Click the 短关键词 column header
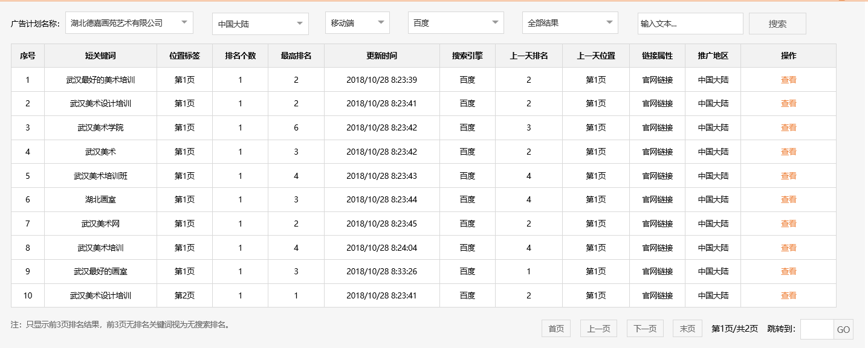 coord(100,56)
